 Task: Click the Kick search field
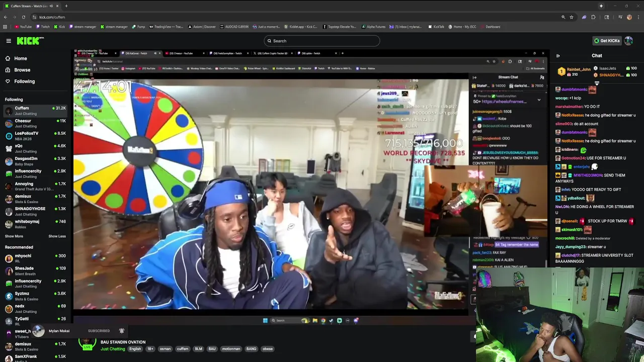click(x=322, y=41)
